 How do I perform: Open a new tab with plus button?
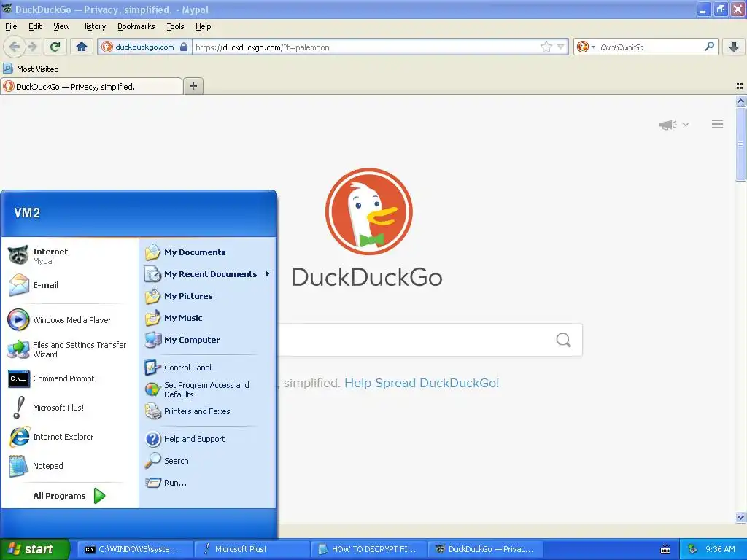point(193,86)
